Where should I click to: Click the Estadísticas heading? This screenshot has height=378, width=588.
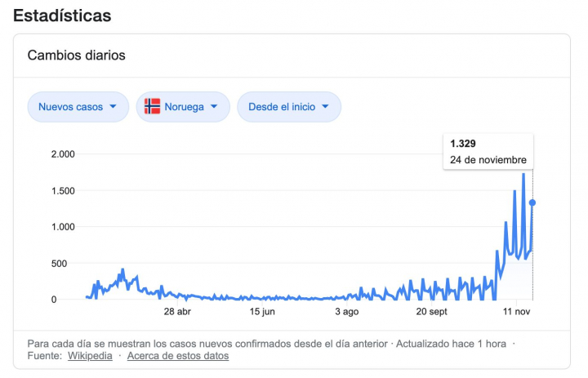(62, 16)
